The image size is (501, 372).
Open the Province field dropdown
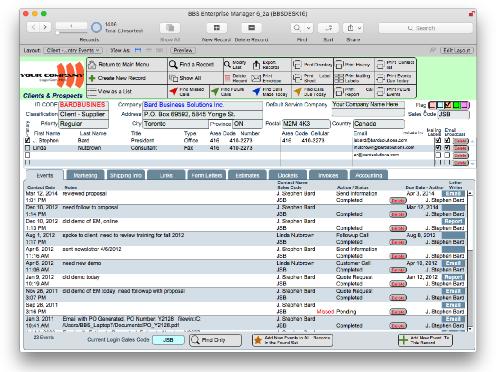[x=247, y=124]
